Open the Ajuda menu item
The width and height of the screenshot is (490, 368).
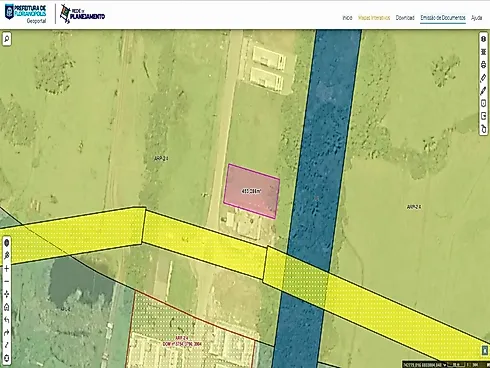(476, 18)
